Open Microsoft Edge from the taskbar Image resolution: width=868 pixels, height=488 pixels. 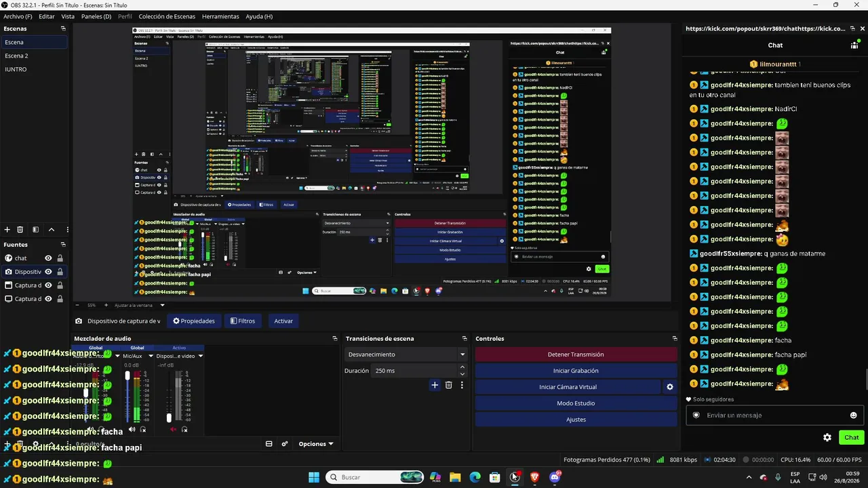(x=475, y=477)
